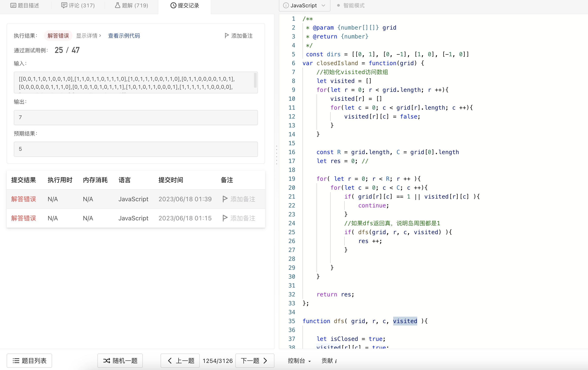The image size is (588, 370).
Task: Click the 内存消耗 column header
Action: click(x=95, y=180)
